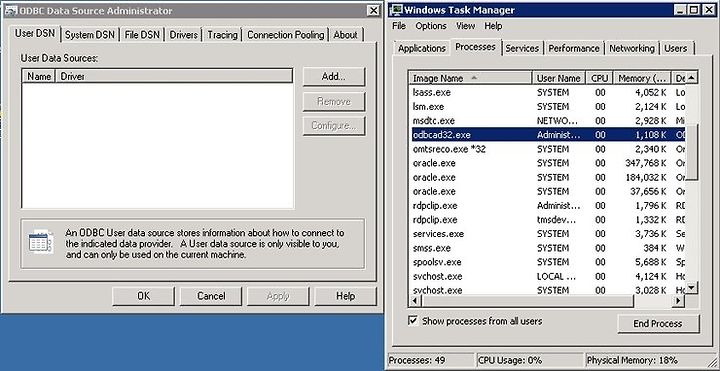Select the spoolsv.exe process

tap(547, 262)
